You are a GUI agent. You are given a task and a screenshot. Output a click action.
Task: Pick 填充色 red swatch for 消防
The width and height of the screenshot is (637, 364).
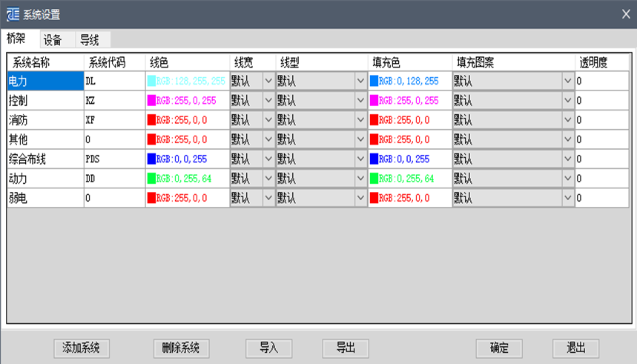click(x=374, y=120)
